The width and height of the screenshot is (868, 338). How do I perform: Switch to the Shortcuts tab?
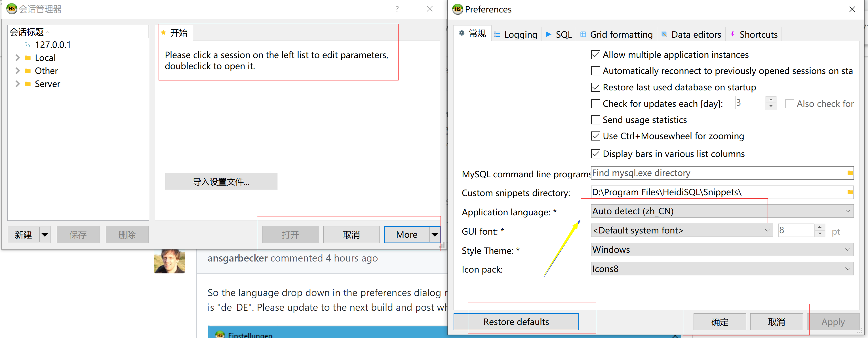tap(753, 34)
